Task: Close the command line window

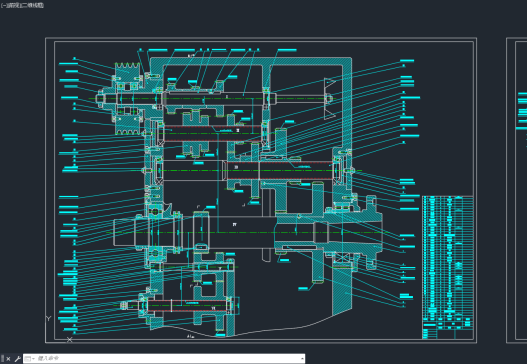Action: pos(8,359)
